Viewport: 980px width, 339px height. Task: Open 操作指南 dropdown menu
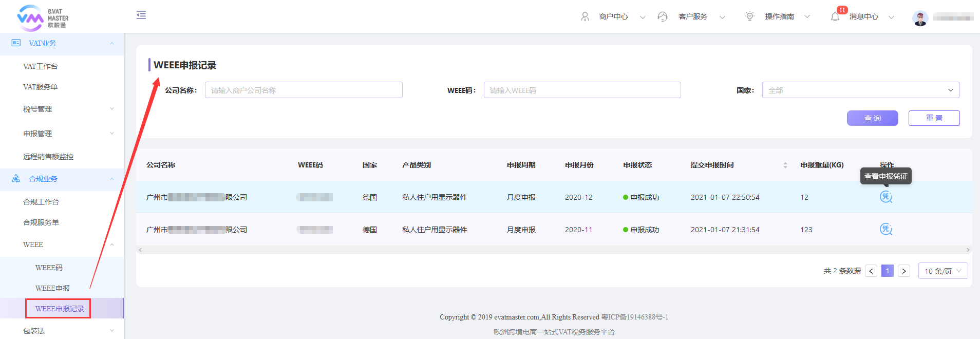807,17
